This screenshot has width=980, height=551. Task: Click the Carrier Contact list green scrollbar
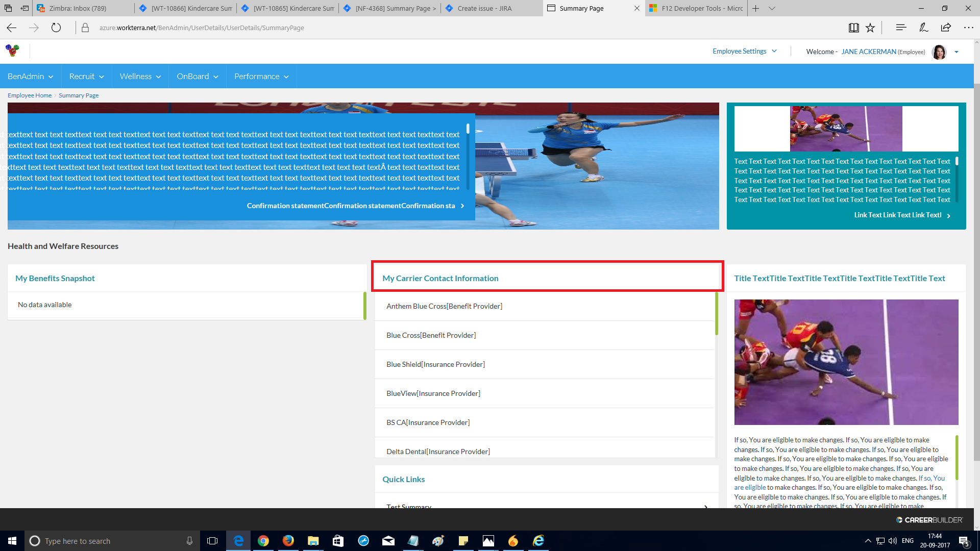(716, 314)
